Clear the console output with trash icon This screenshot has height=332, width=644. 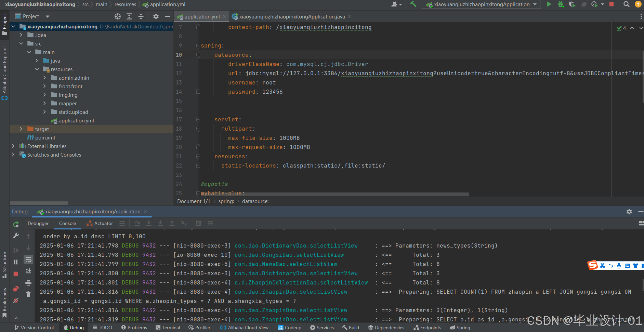click(28, 294)
